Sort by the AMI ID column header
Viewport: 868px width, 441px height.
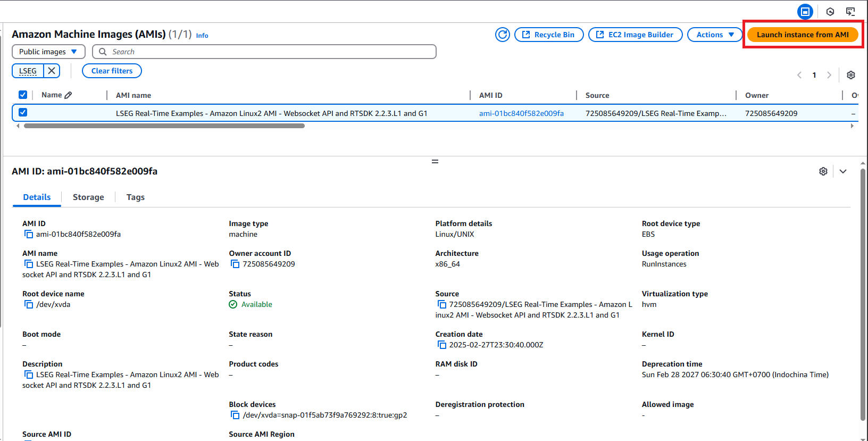click(x=490, y=95)
